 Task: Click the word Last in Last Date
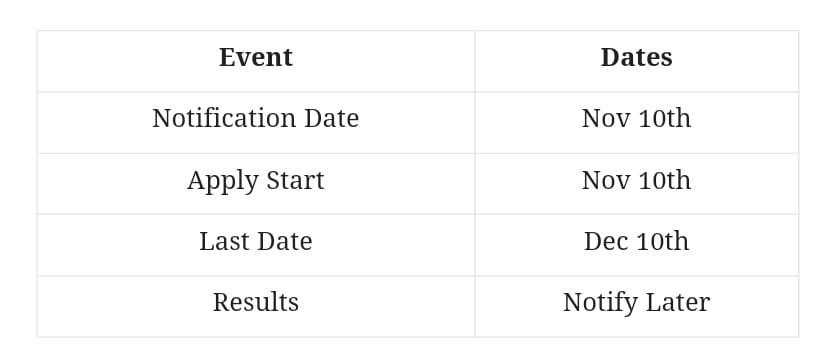click(219, 241)
